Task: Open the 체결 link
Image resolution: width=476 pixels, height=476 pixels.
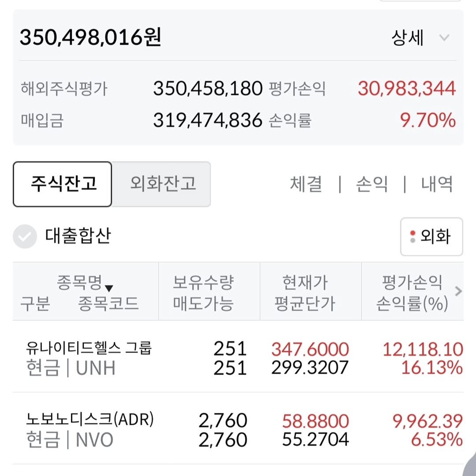Action: point(306,184)
